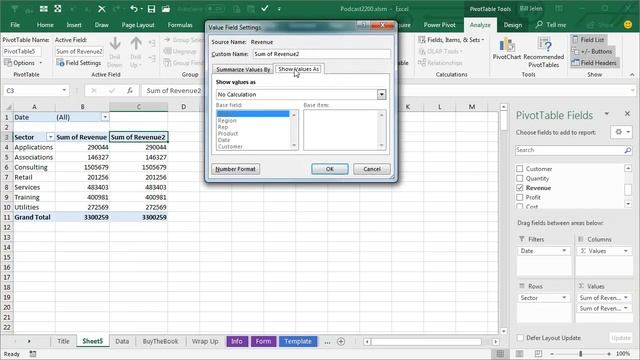Click the new sheet plus icon
Image resolution: width=640 pixels, height=360 pixels.
[x=341, y=341]
